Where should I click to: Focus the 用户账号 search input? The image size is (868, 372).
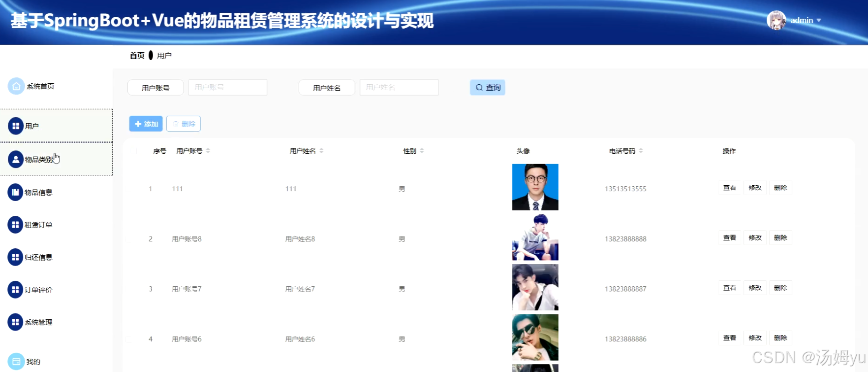(x=228, y=87)
